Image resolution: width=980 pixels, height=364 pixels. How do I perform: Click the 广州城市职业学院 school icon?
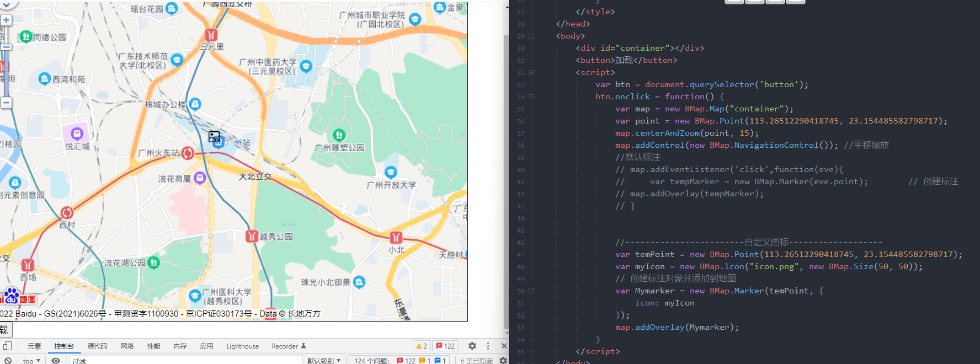[x=416, y=19]
